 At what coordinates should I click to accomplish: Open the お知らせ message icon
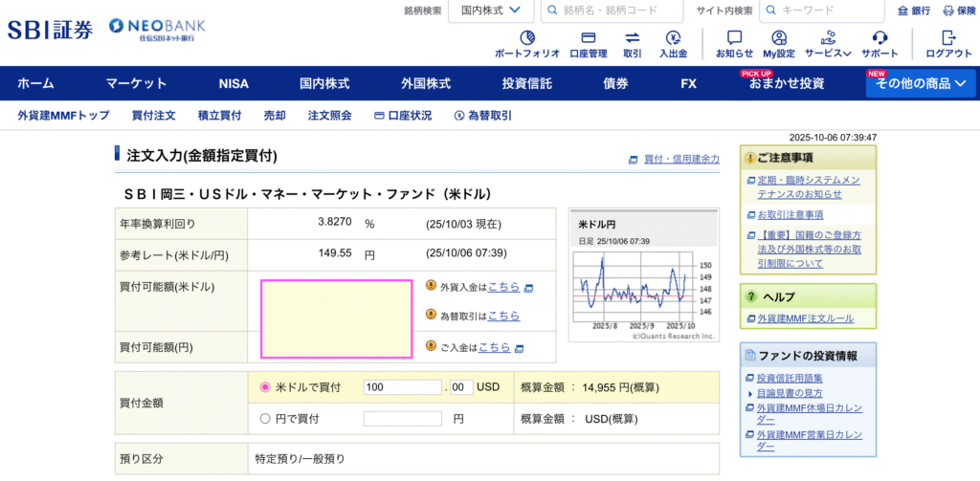click(x=734, y=38)
